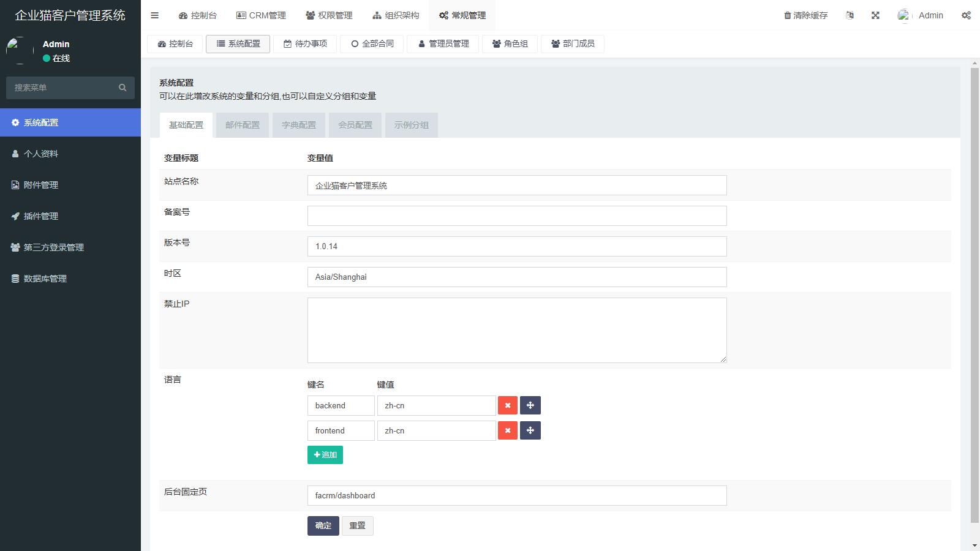Image resolution: width=980 pixels, height=551 pixels.
Task: Click the page vertical scrollbar
Action: [974, 294]
